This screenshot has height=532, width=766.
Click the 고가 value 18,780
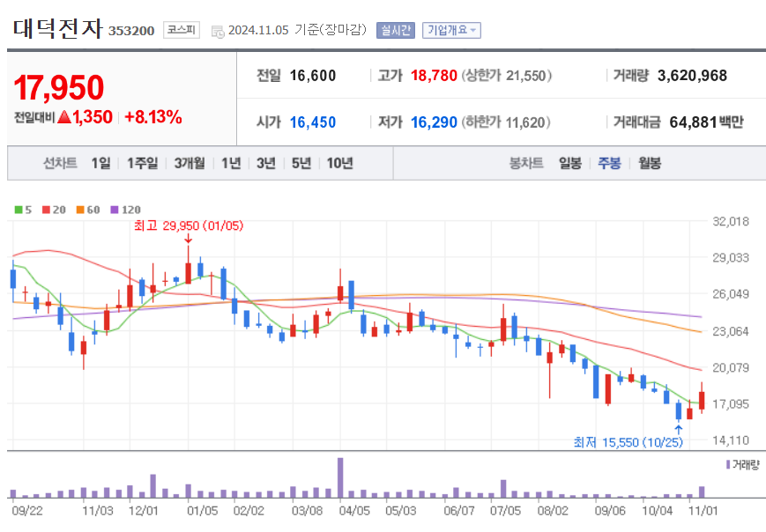434,76
